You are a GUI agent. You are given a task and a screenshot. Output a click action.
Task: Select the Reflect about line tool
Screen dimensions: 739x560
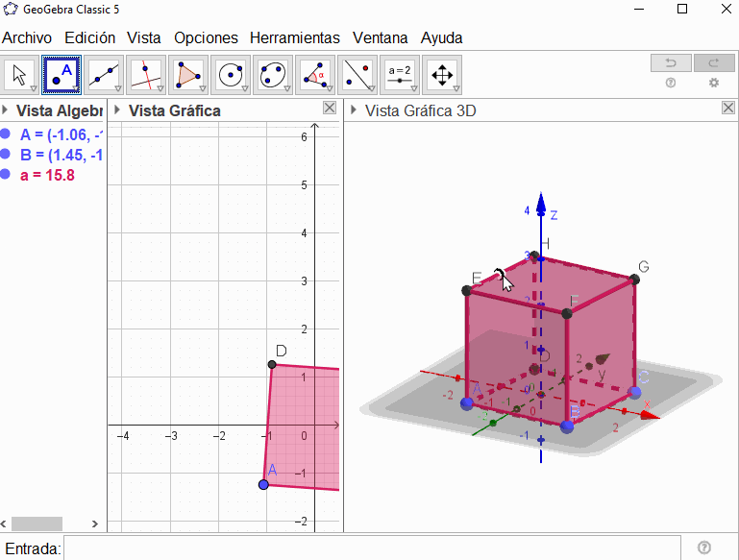click(x=357, y=75)
